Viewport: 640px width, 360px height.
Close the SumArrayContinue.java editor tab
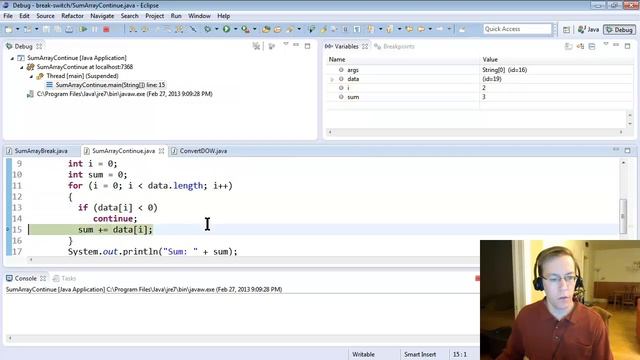point(161,151)
